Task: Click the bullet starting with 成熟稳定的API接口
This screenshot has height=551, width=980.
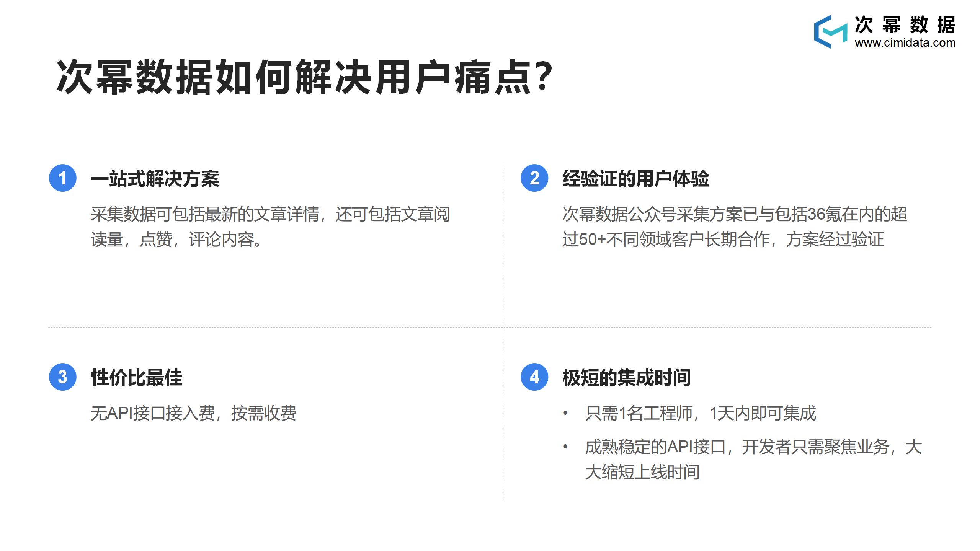Action: (754, 459)
